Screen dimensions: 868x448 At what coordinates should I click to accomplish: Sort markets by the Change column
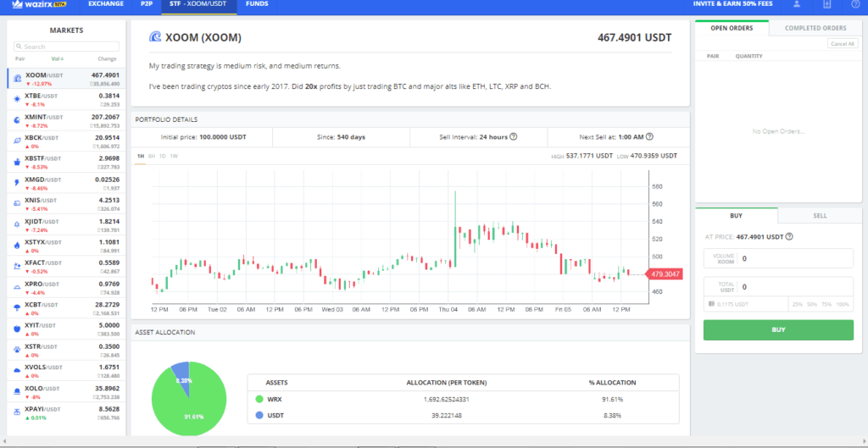(108, 58)
